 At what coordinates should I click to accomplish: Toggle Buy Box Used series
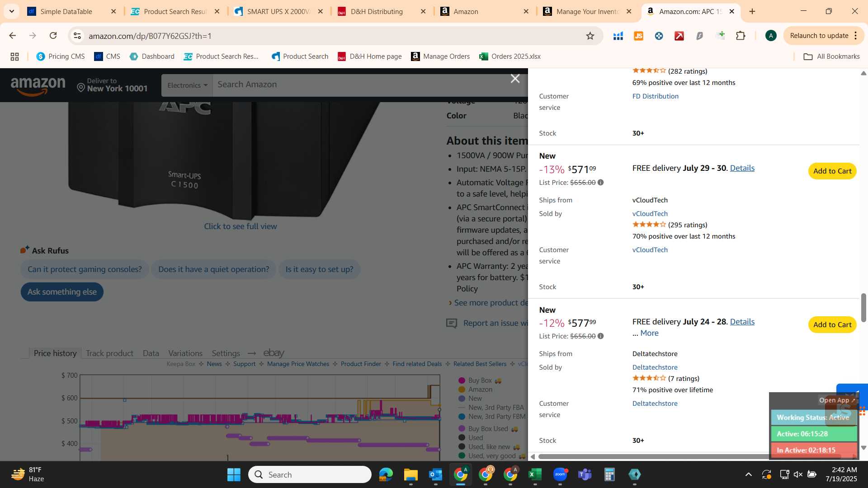(x=488, y=429)
